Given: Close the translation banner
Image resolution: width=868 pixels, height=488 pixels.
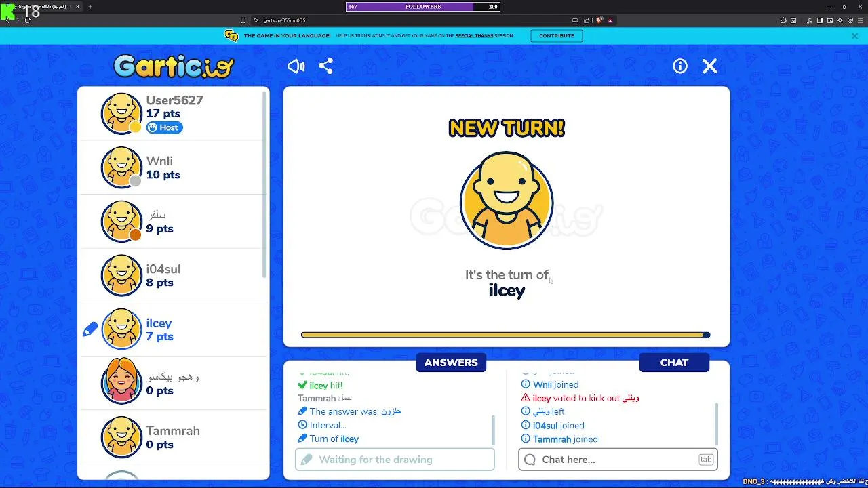Looking at the screenshot, I should coord(854,36).
